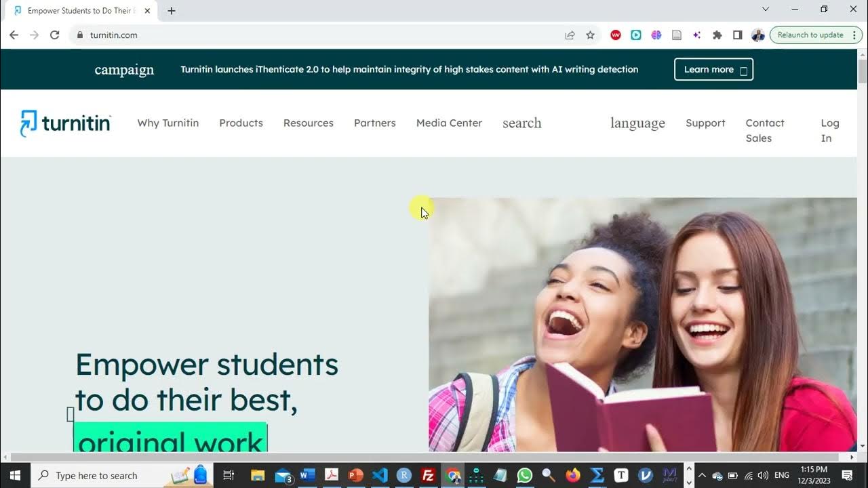Open the teal play-button extension
The width and height of the screenshot is (868, 488).
(x=636, y=35)
